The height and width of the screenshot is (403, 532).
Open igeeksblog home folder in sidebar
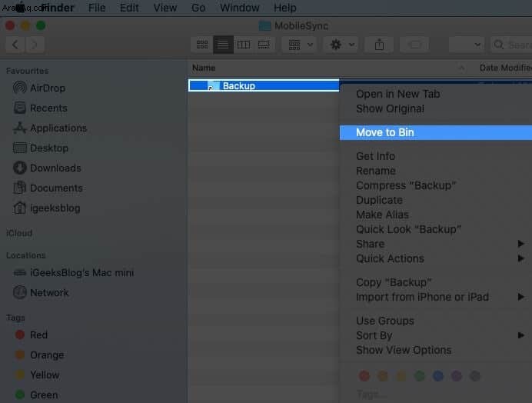pos(46,208)
